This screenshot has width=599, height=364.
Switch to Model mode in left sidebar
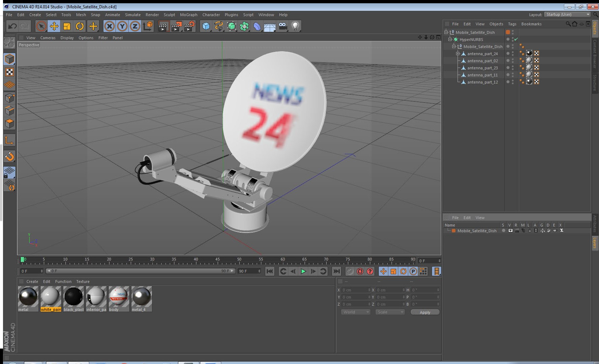[x=9, y=59]
